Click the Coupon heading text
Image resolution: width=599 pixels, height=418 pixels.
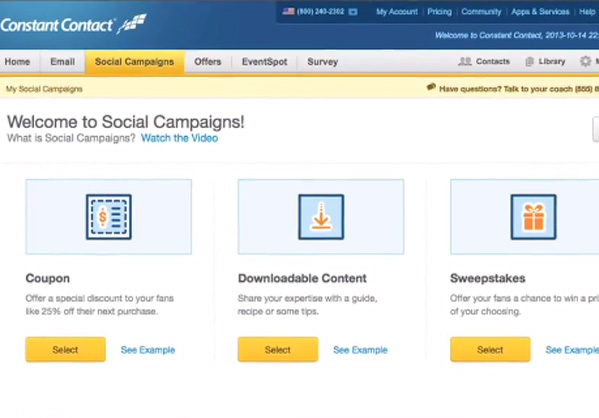(x=48, y=278)
